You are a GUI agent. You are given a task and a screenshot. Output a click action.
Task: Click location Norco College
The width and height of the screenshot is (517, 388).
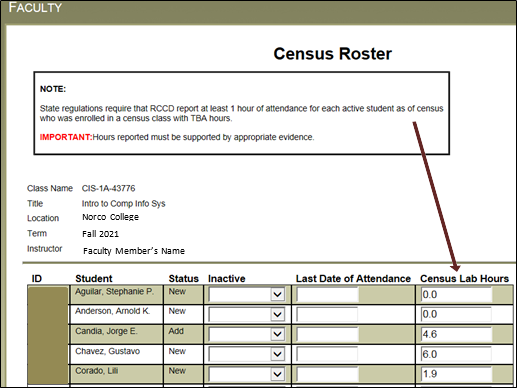(111, 217)
